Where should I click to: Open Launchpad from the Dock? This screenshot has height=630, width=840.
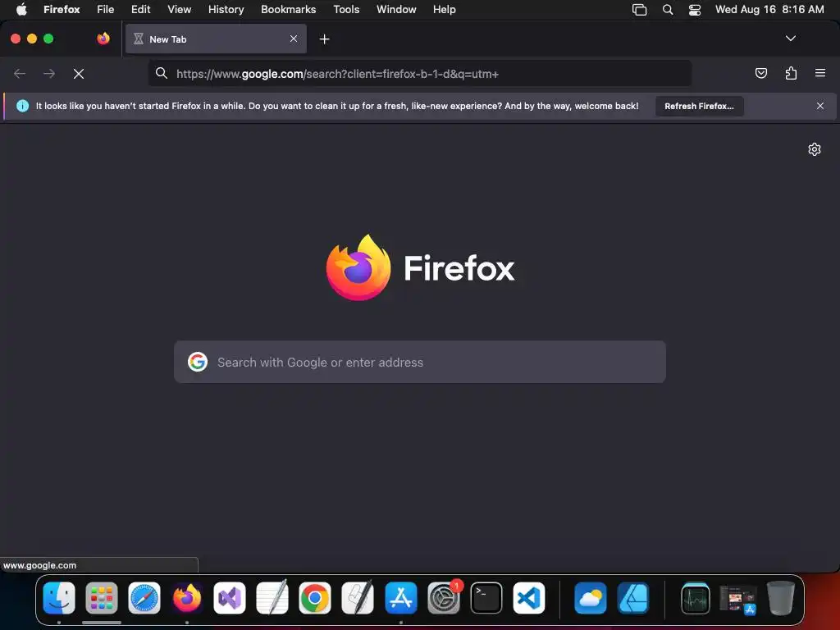click(x=102, y=598)
